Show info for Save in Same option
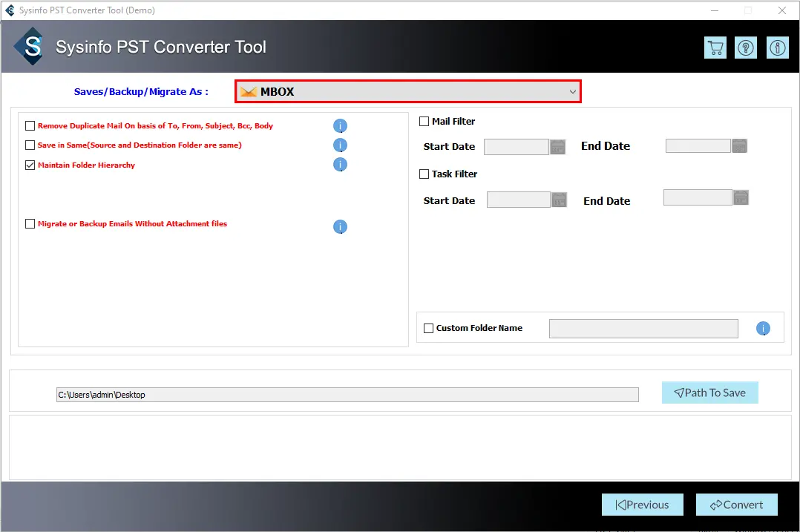Screen dimensions: 800x532 (x=340, y=145)
